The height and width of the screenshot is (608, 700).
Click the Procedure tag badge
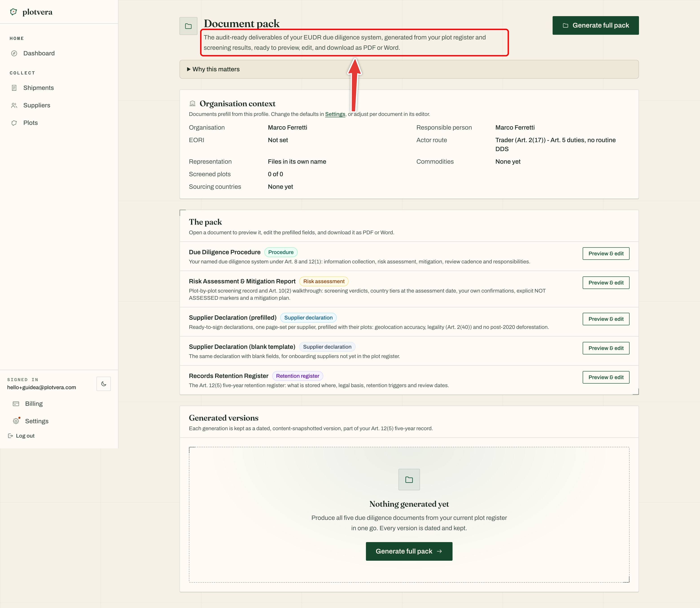281,252
